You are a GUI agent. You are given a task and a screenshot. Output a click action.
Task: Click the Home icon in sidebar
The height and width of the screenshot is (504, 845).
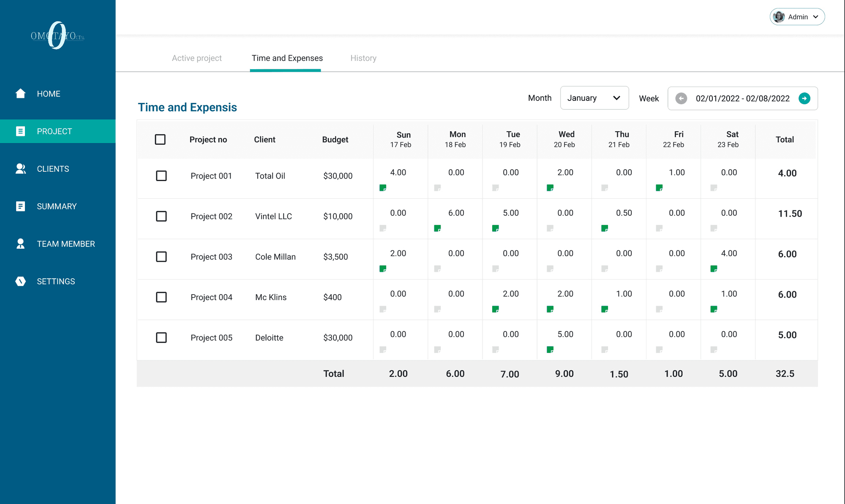tap(20, 93)
